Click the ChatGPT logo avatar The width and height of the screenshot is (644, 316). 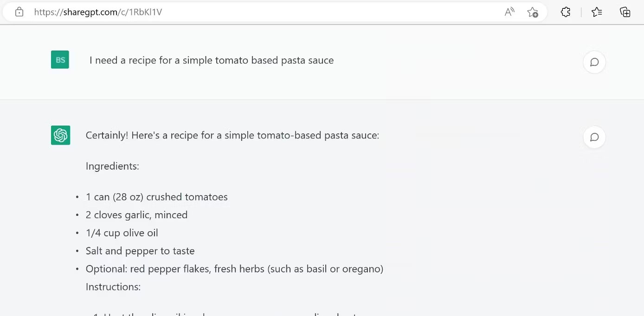[60, 135]
